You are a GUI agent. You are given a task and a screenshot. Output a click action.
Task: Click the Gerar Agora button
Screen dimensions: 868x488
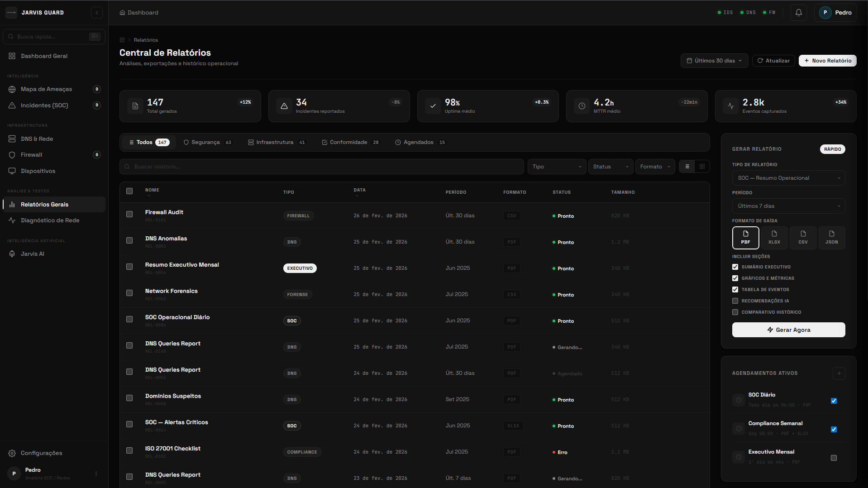coord(788,330)
